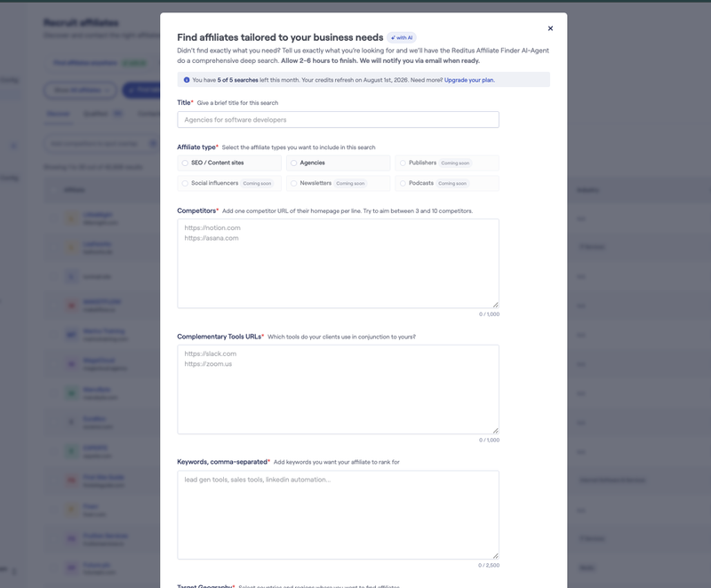Click the 'Competitors' field label
This screenshot has height=588, width=711.
coord(197,211)
